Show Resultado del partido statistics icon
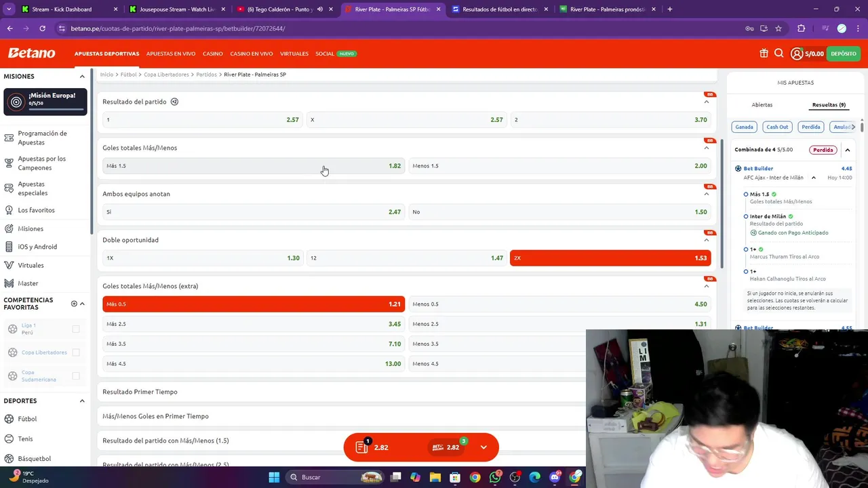The width and height of the screenshot is (868, 488). coord(174,102)
